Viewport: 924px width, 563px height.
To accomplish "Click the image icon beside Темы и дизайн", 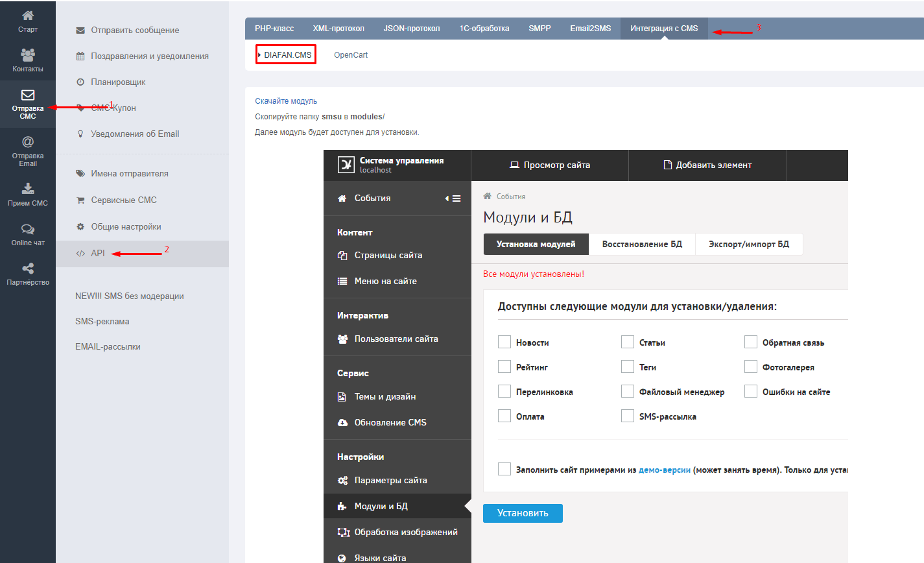I will [x=342, y=397].
